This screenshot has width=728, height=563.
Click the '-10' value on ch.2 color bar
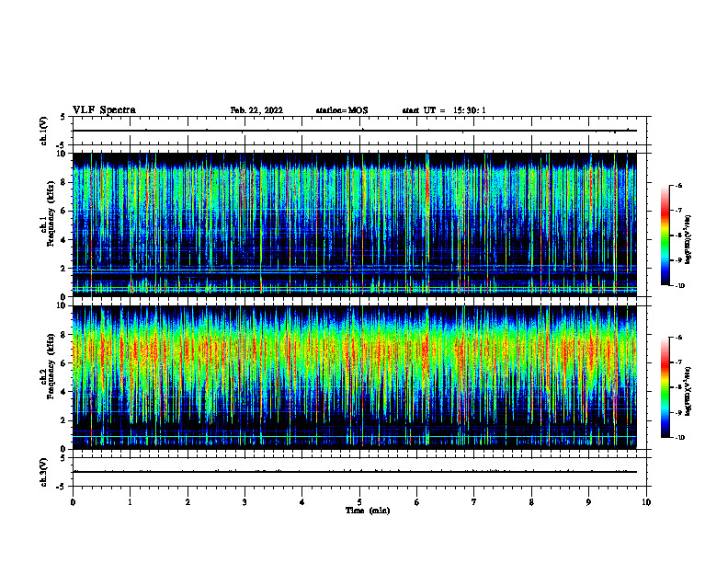tap(679, 438)
